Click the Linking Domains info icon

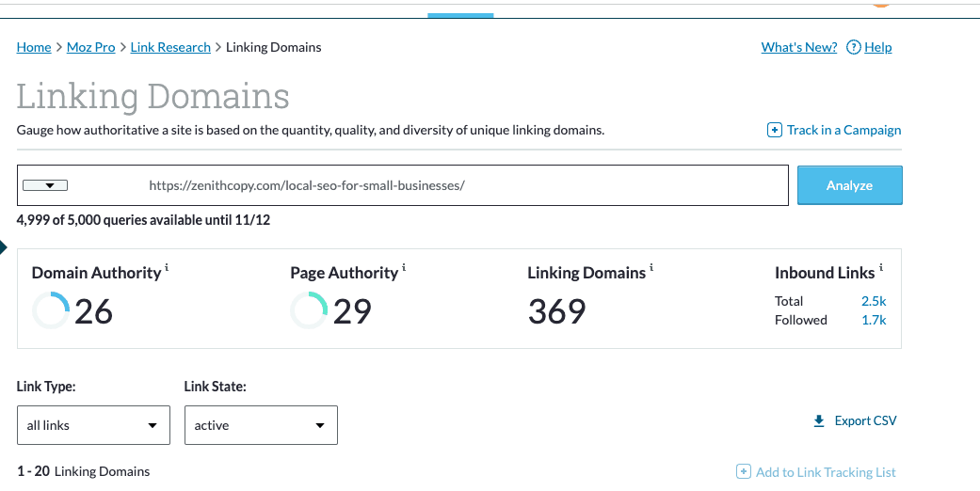(651, 268)
